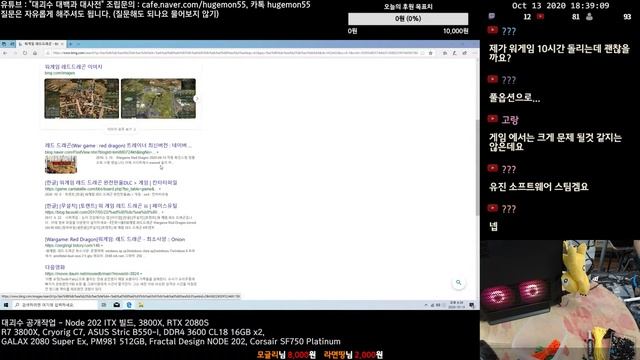Image resolution: width=640 pixels, height=360 pixels.
Task: Expand the blog.naver.com result URL dropdown arrow
Action: coord(158,152)
